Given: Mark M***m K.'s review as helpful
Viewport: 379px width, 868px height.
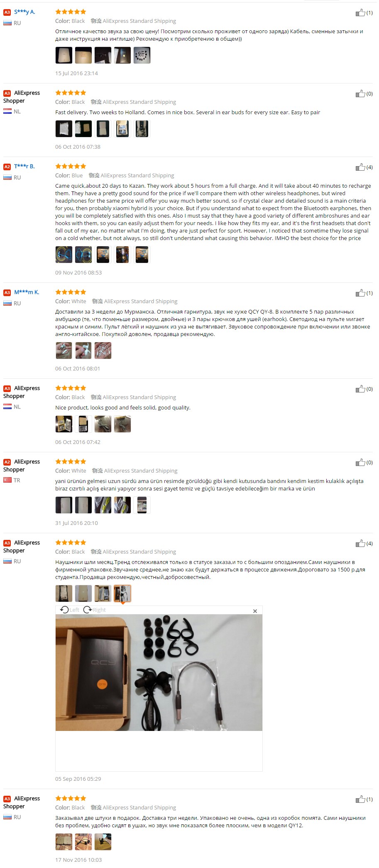Looking at the screenshot, I should tap(360, 293).
